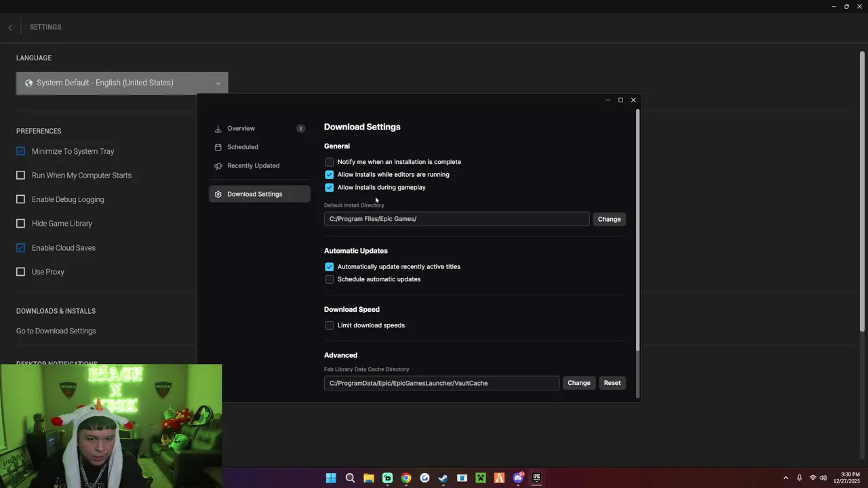Open Steam from the taskbar
Screen dimensions: 868x488
pos(443,478)
